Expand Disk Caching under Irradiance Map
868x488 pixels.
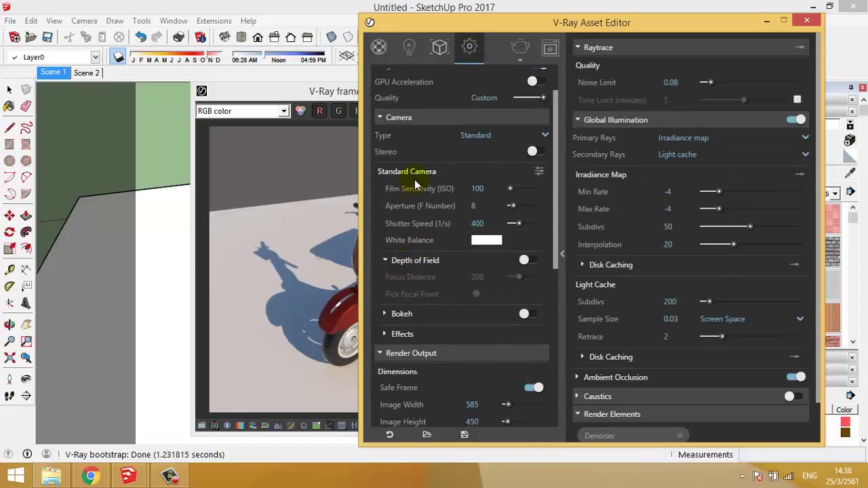583,265
